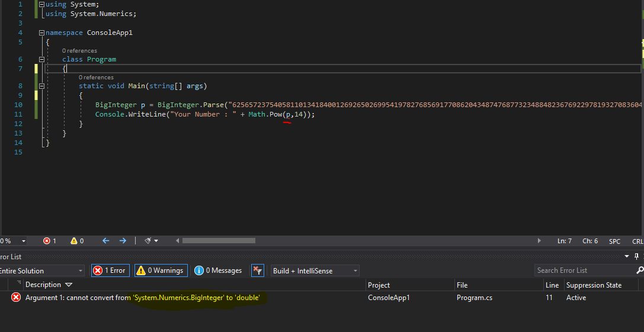Navigate backward with the left blue arrow
The image size is (644, 332).
click(x=105, y=241)
